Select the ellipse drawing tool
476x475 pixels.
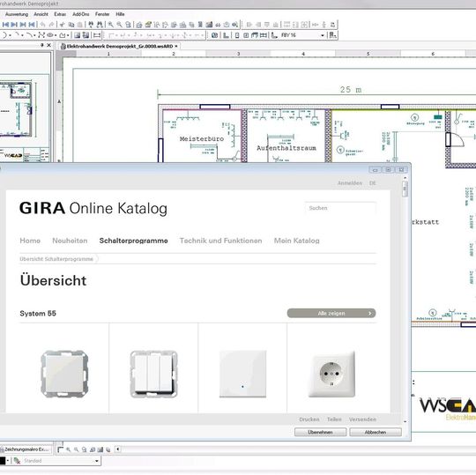pyautogui.click(x=50, y=35)
